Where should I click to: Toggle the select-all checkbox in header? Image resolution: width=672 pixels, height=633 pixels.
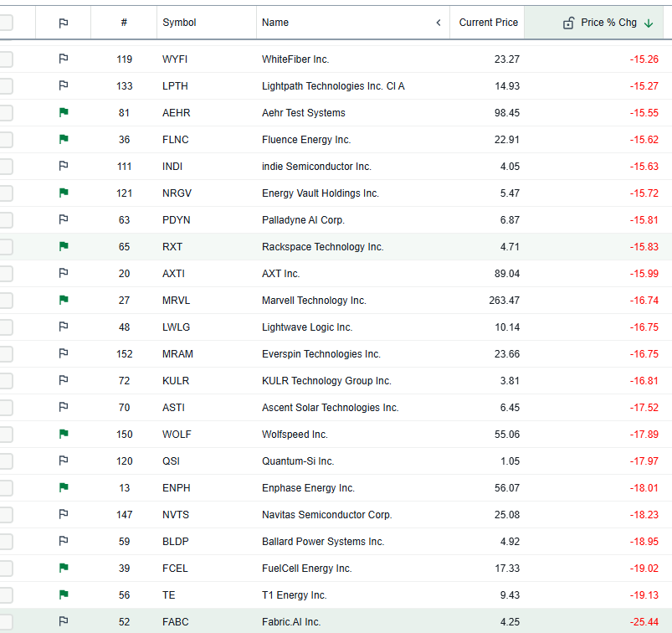(5, 23)
